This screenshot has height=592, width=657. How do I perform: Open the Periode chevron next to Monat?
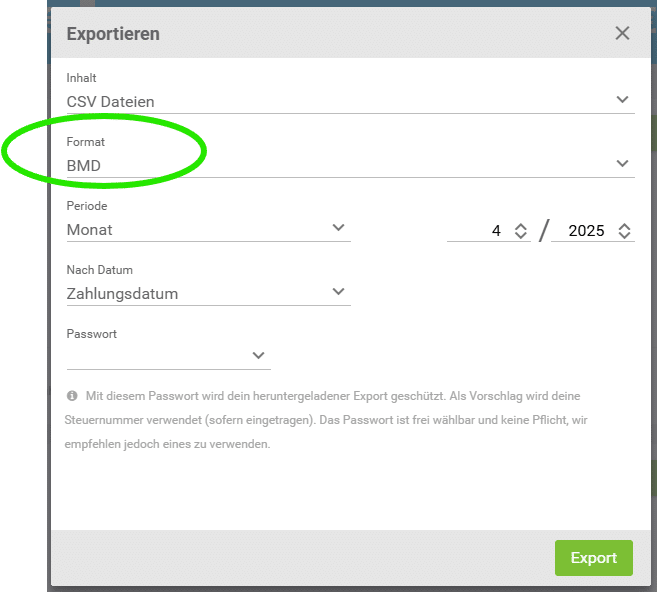338,227
